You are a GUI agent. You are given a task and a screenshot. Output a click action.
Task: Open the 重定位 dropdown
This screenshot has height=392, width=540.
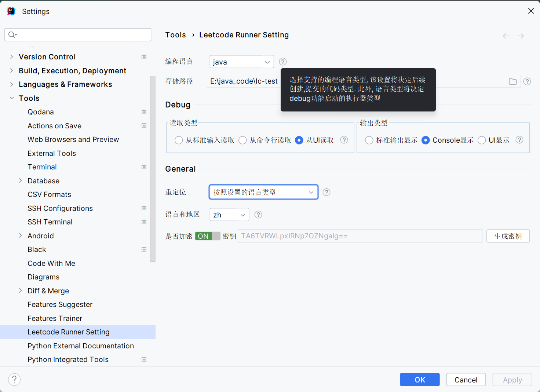point(263,192)
